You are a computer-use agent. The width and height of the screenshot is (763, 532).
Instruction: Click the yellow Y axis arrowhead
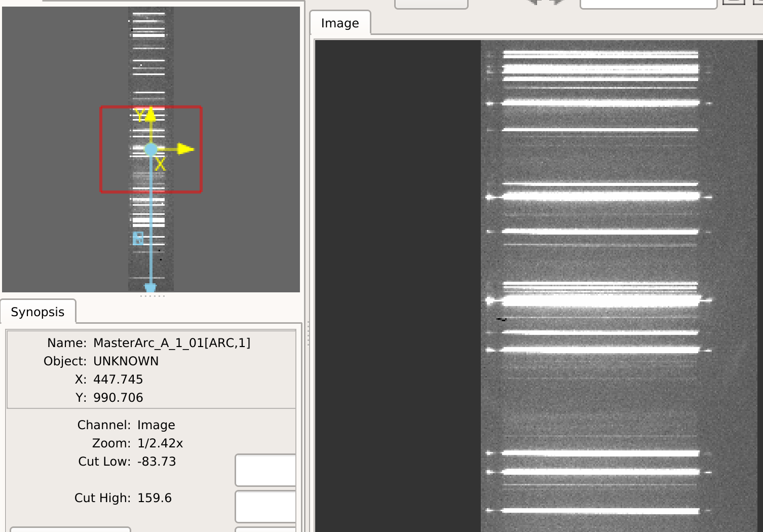(150, 114)
